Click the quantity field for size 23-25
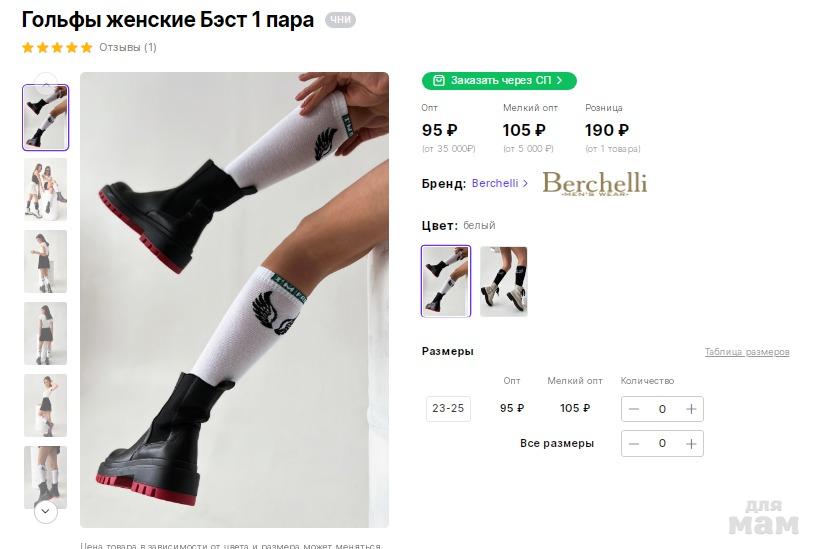 662,409
